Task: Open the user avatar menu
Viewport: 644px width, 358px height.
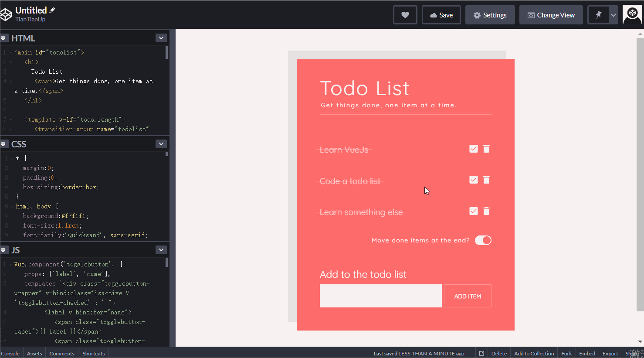Action: 632,14
